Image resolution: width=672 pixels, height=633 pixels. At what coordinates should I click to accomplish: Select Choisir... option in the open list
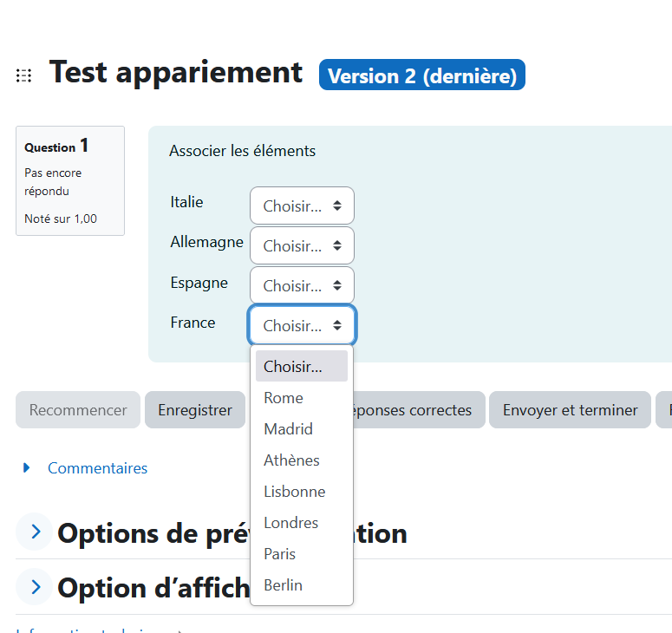tap(302, 367)
